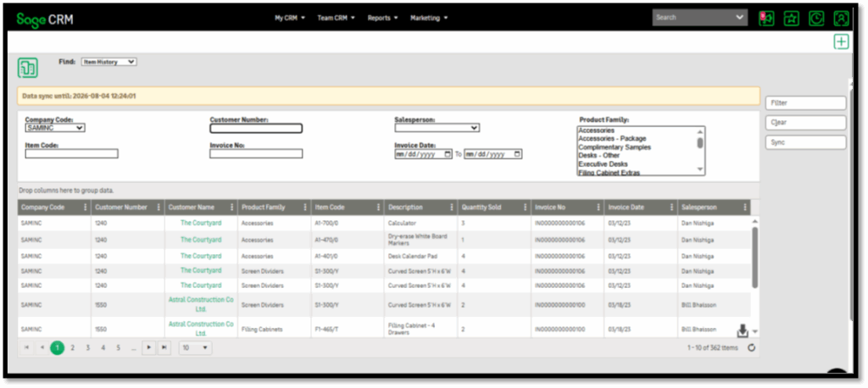Image resolution: width=868 pixels, height=388 pixels.
Task: Open the recent items clock icon
Action: 816,19
